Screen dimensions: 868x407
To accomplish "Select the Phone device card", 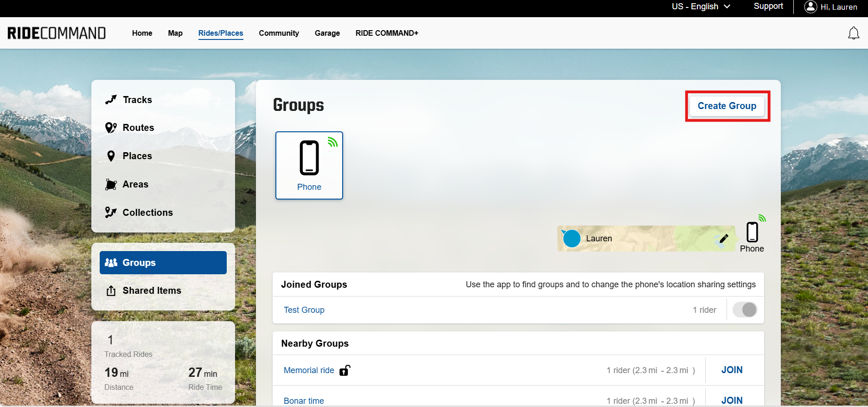I will (309, 166).
